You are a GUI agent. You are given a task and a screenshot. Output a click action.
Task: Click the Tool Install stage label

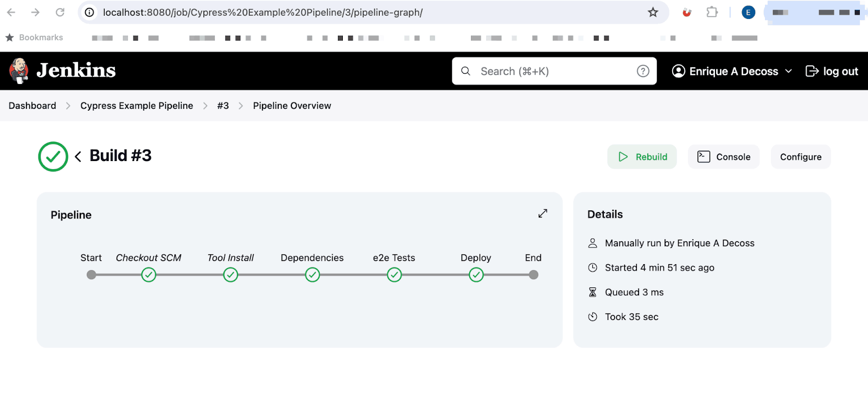point(231,258)
